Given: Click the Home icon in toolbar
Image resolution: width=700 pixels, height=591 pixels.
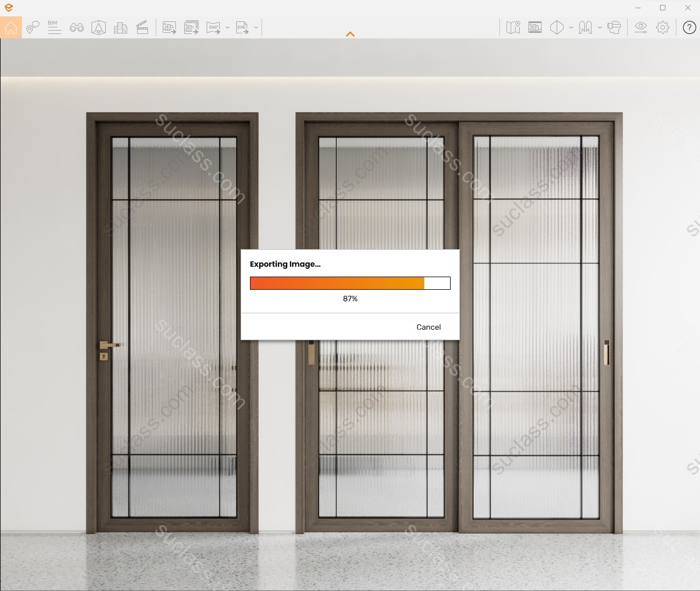Looking at the screenshot, I should click(11, 27).
